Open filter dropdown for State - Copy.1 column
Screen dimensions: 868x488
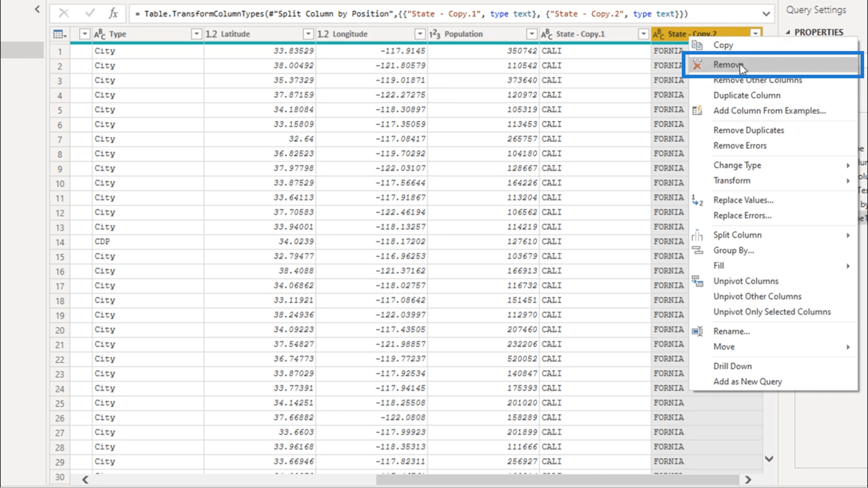(x=643, y=34)
